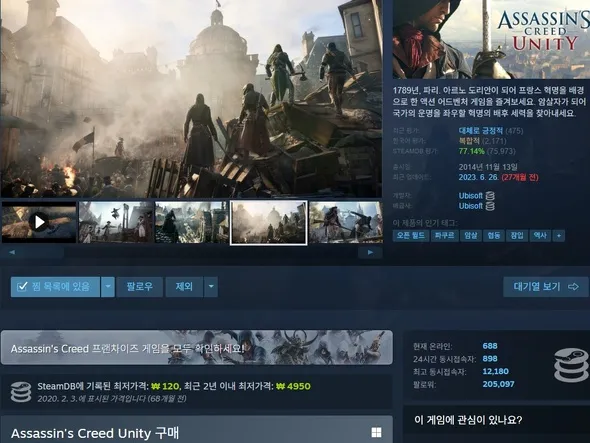The height and width of the screenshot is (443, 590).
Task: Open the Ubisoft developer link
Action: click(470, 196)
